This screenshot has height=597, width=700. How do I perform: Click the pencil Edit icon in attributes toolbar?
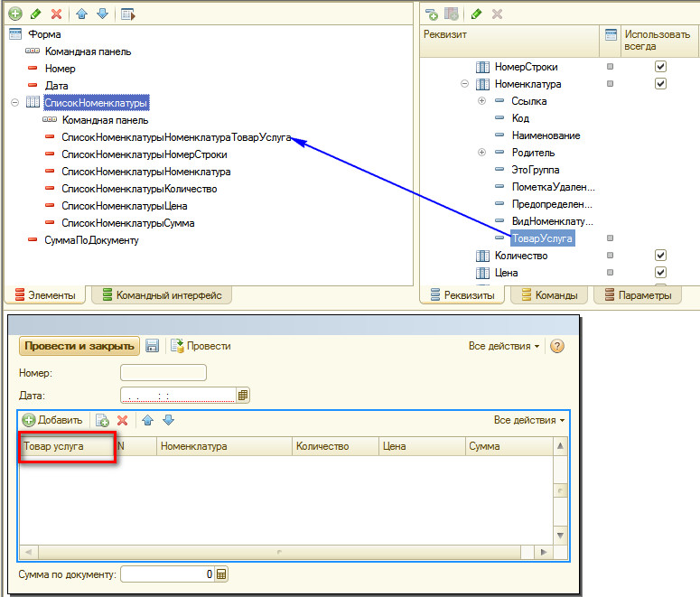point(476,14)
